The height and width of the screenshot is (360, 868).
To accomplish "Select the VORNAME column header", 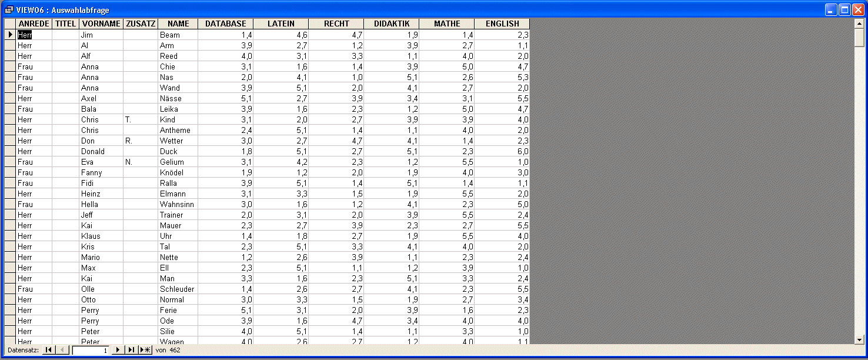I will coord(101,24).
